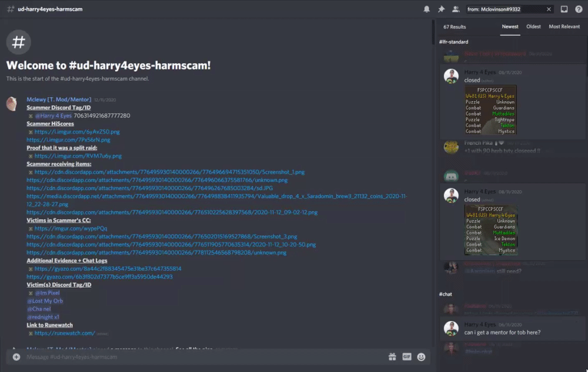Open gyazo link ending 647355814
Screen dimensions: 588x372
pyautogui.click(x=108, y=269)
